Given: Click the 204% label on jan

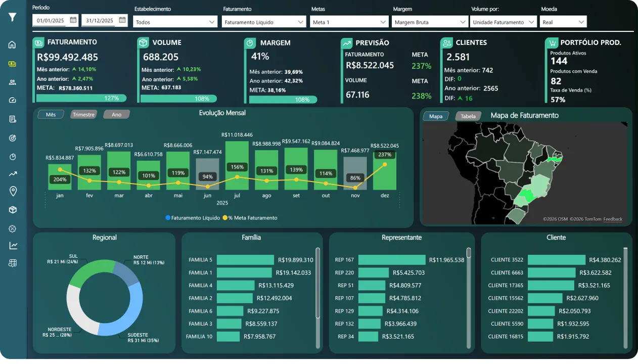Looking at the screenshot, I should click(x=60, y=179).
